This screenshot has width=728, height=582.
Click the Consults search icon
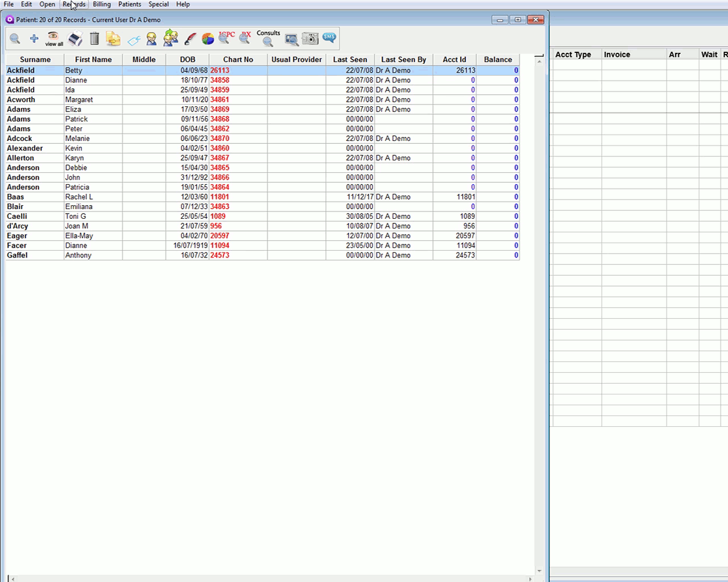(x=268, y=38)
